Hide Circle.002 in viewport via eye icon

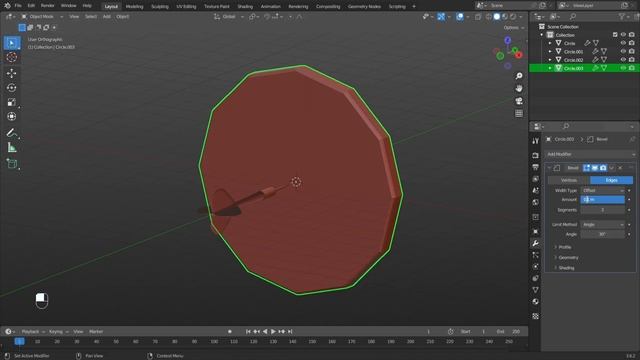pyautogui.click(x=623, y=60)
